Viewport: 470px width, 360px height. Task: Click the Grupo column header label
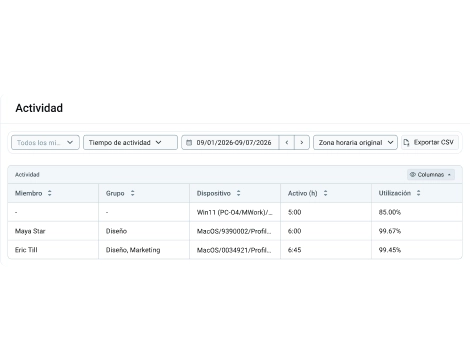[115, 193]
